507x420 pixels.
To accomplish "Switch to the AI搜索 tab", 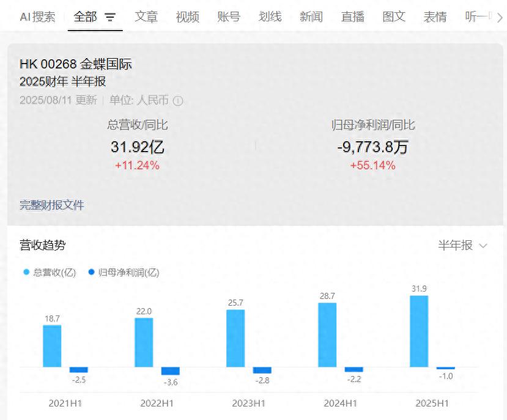I will [37, 17].
